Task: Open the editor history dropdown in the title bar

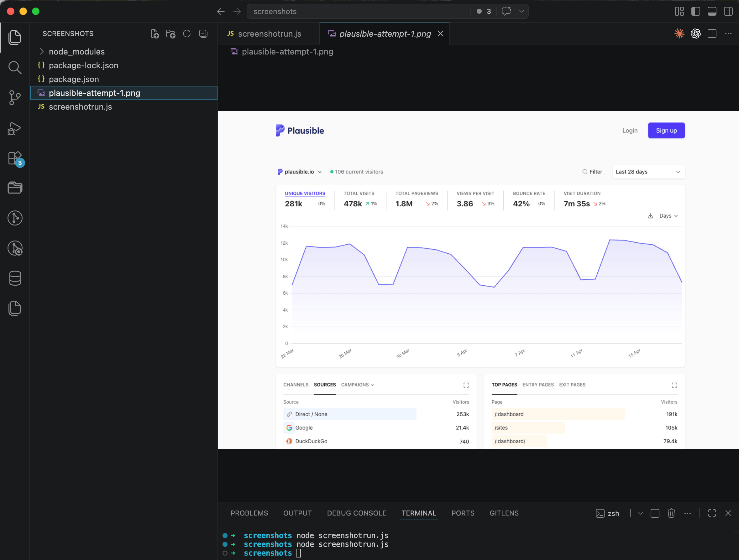Action: (x=521, y=11)
